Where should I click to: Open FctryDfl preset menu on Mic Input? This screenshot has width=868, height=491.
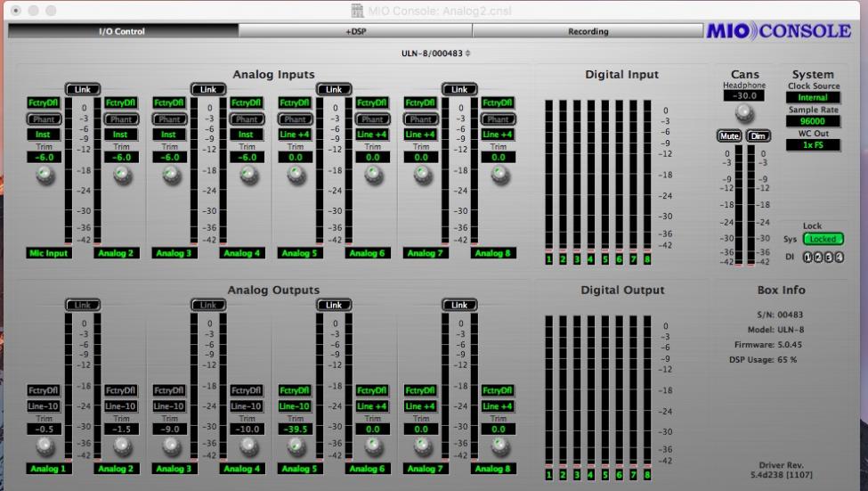click(x=44, y=103)
